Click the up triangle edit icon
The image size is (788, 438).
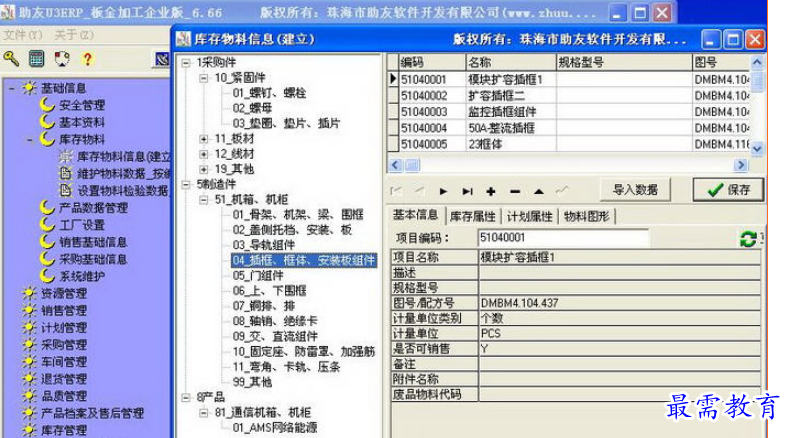point(539,191)
